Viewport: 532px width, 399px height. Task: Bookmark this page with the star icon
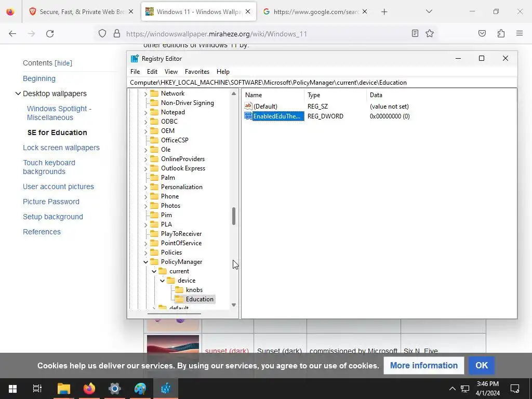tap(430, 33)
